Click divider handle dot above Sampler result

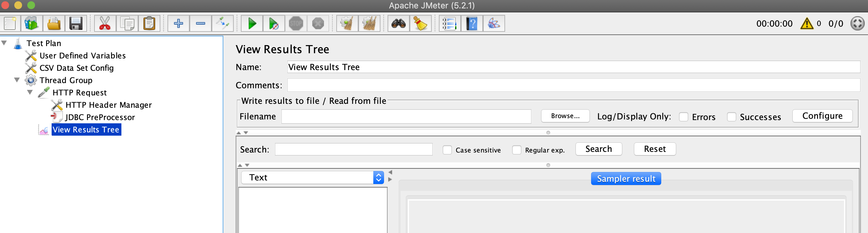(x=548, y=165)
